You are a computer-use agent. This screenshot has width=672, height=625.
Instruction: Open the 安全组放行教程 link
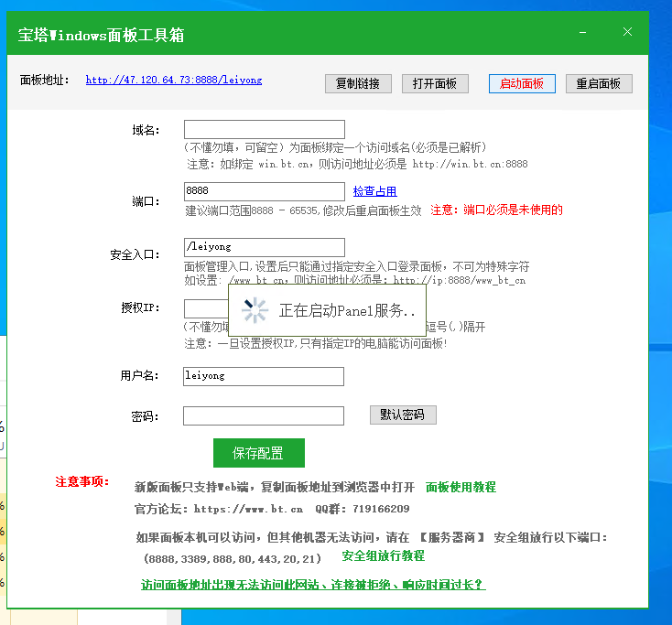click(383, 555)
